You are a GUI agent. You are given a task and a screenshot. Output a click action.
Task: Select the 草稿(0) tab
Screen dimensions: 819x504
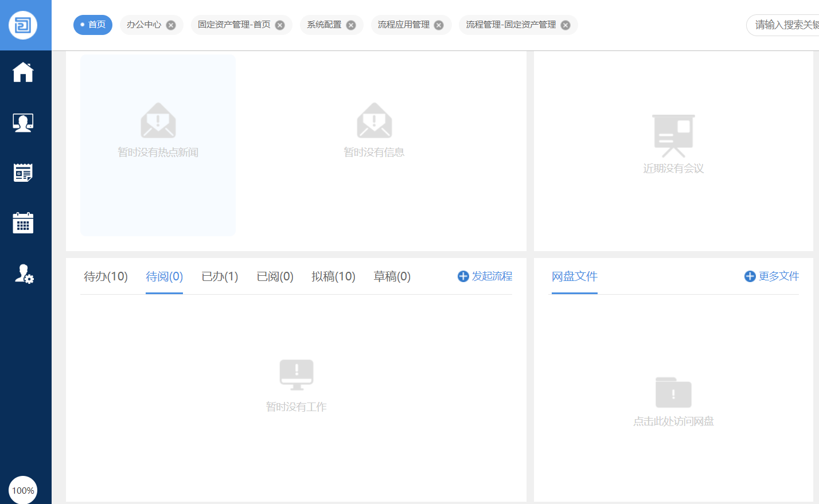tap(392, 277)
